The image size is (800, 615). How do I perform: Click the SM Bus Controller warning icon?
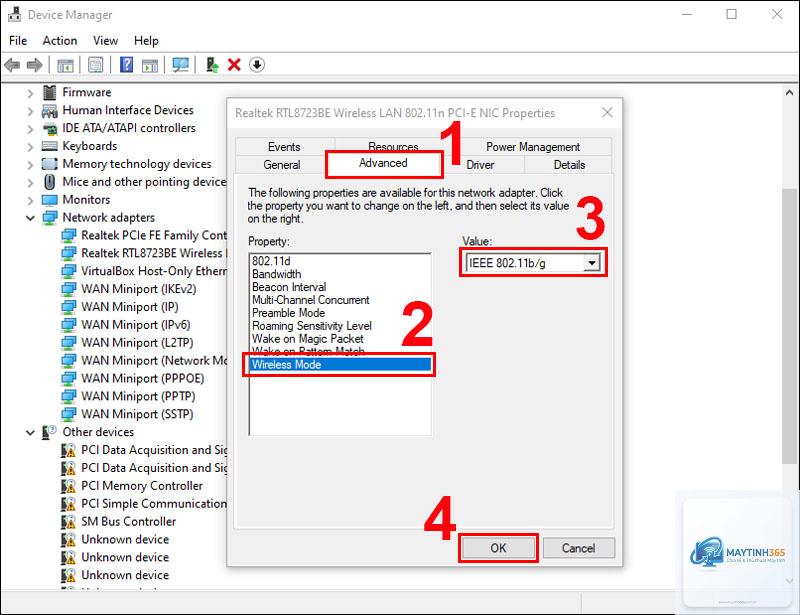(68, 522)
